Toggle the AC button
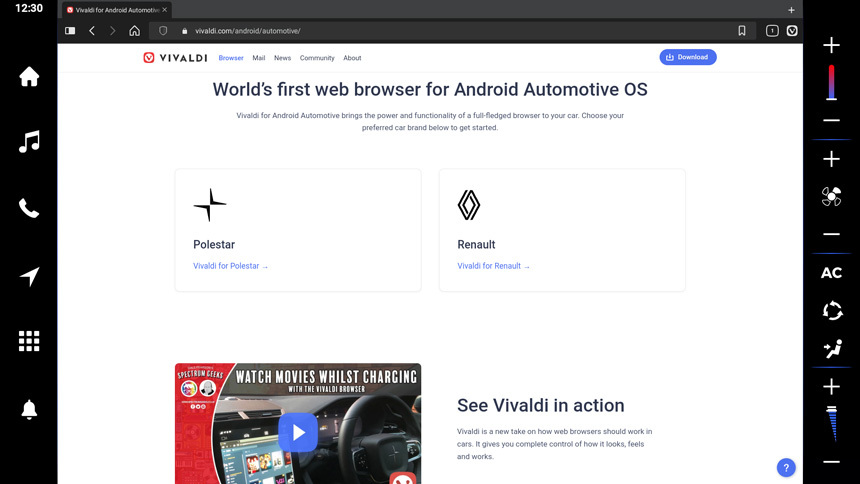The height and width of the screenshot is (484, 860). 831,273
